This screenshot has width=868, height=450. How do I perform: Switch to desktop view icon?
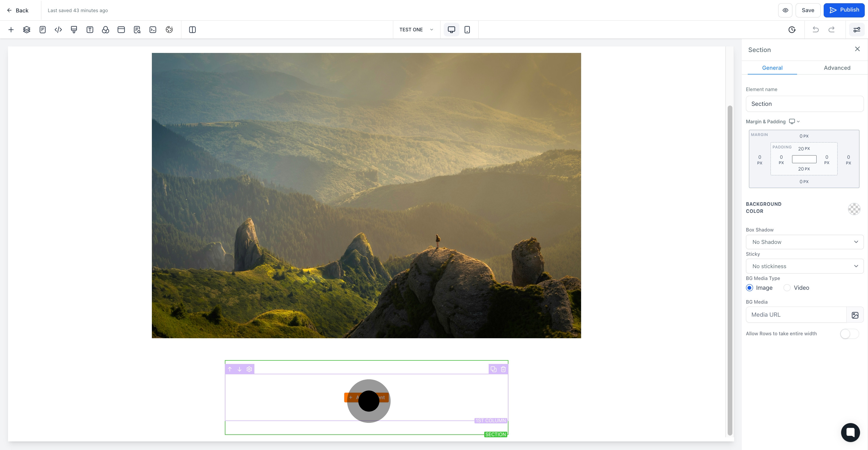[451, 30]
